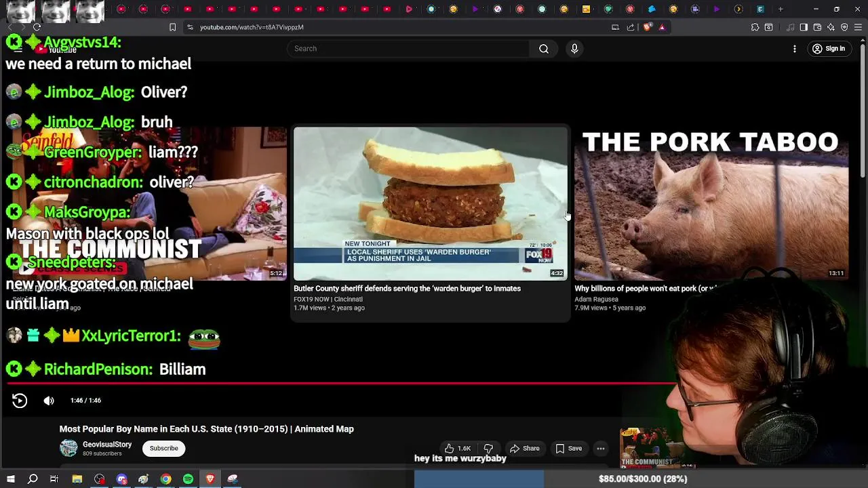This screenshot has width=868, height=488.
Task: Open more actions ellipsis next to Save
Action: [601, 449]
